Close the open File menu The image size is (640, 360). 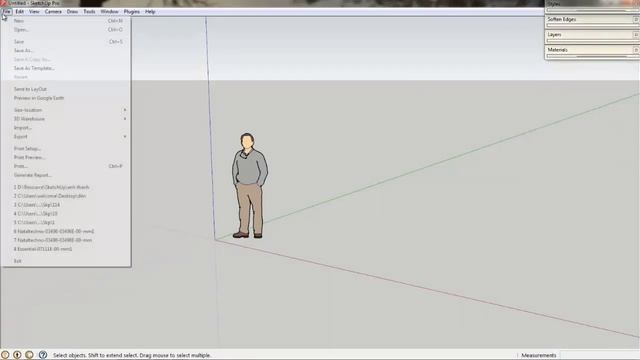point(6,12)
